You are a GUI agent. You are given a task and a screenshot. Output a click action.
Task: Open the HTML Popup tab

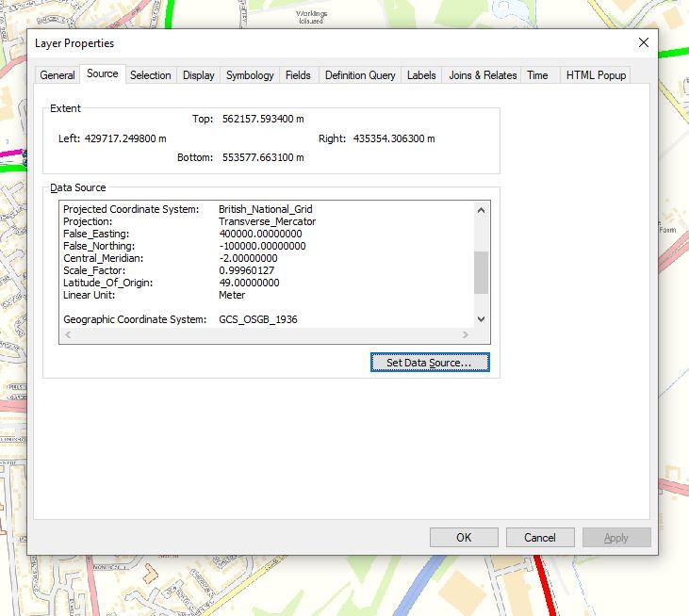coord(596,75)
